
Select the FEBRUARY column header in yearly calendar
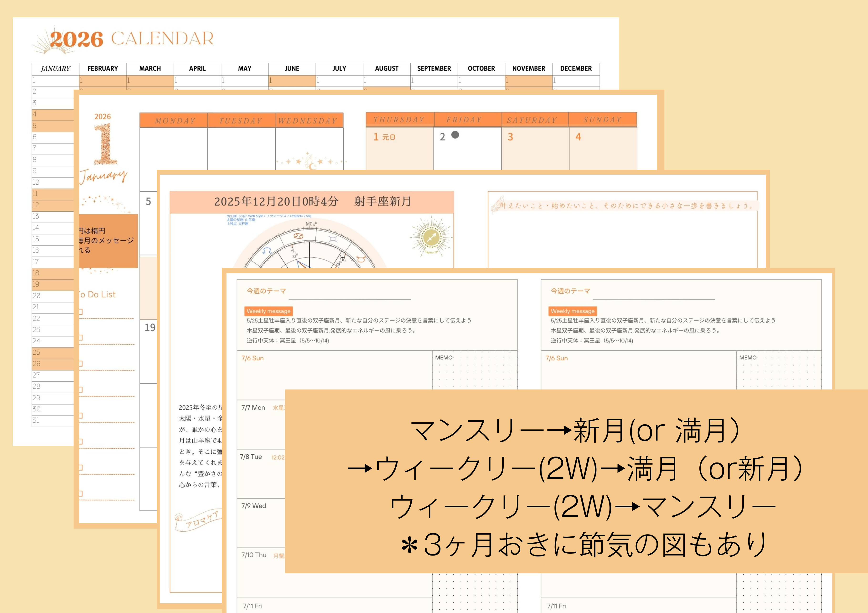(x=103, y=68)
